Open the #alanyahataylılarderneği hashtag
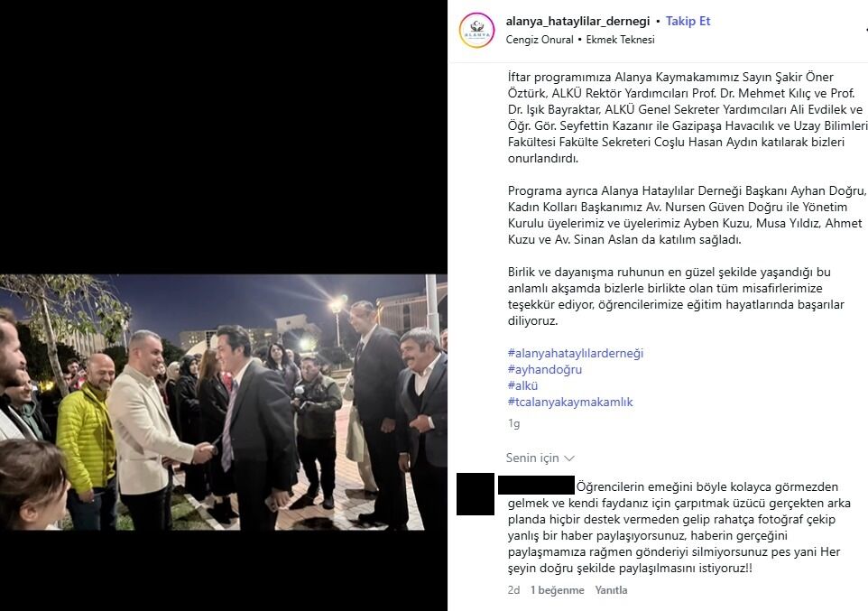 pyautogui.click(x=576, y=353)
